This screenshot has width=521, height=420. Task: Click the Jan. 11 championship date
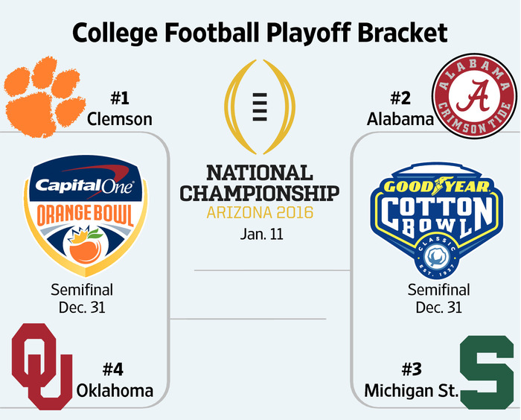pos(261,234)
